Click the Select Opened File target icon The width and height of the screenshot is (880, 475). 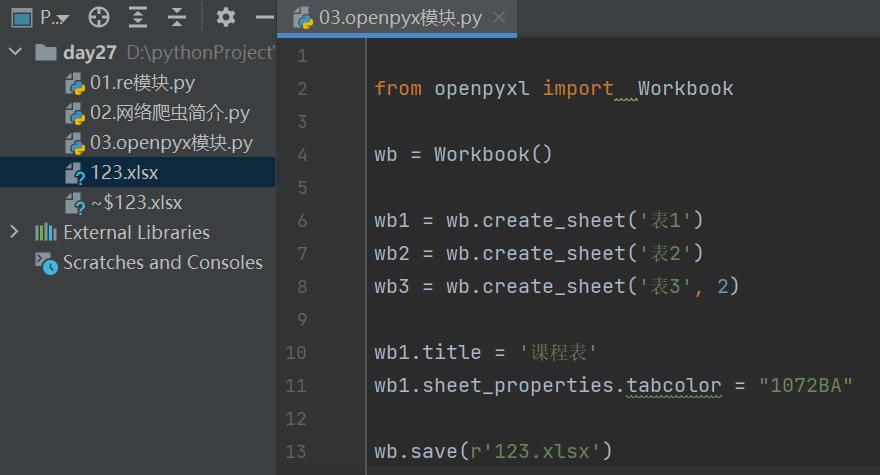coord(99,17)
